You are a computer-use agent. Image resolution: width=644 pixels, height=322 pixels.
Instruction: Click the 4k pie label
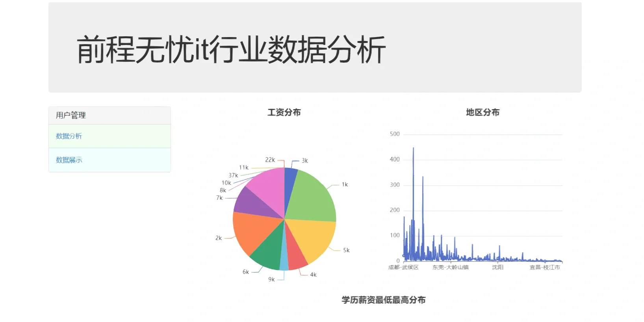(313, 275)
